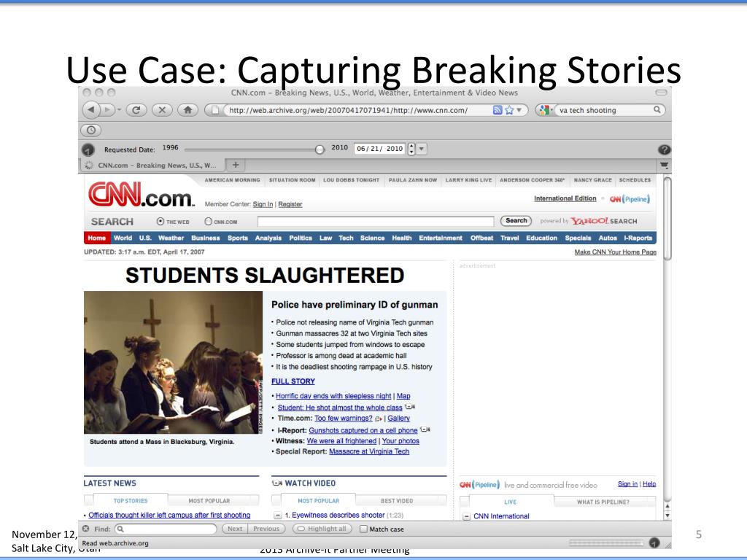Click the tab list icon at tab bar's right end
The image size is (747, 560).
(x=664, y=166)
